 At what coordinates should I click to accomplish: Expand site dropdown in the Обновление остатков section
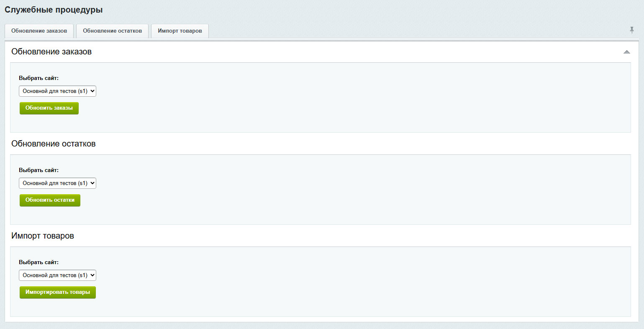[57, 183]
